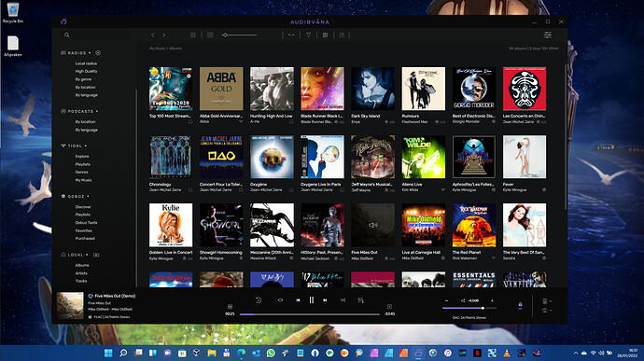Switch to grid view layout
The image size is (644, 361).
(x=193, y=35)
